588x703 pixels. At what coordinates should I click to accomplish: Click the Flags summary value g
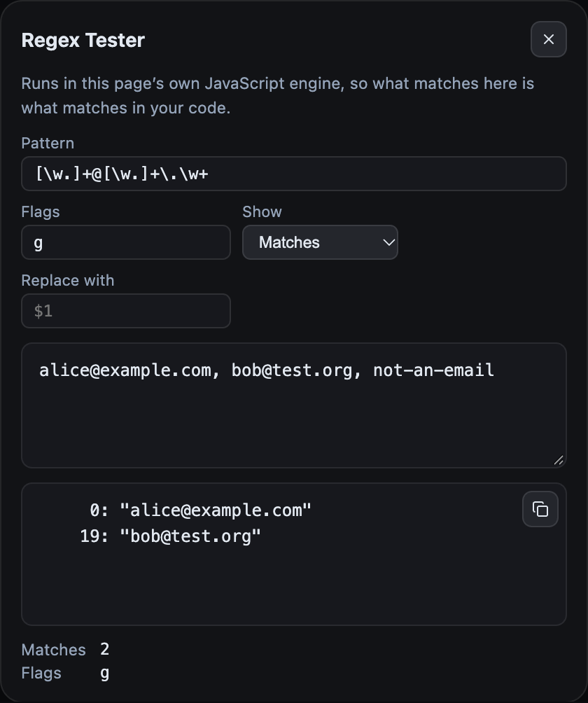pyautogui.click(x=105, y=673)
